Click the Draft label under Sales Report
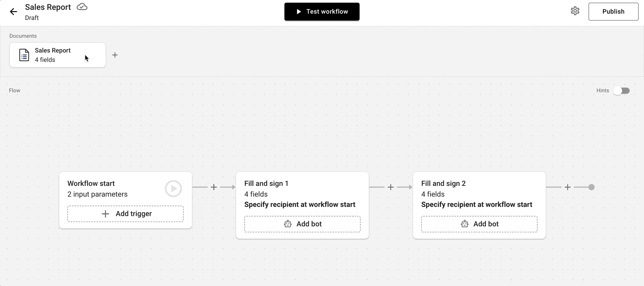Screen dimensions: 644x286 [x=32, y=18]
